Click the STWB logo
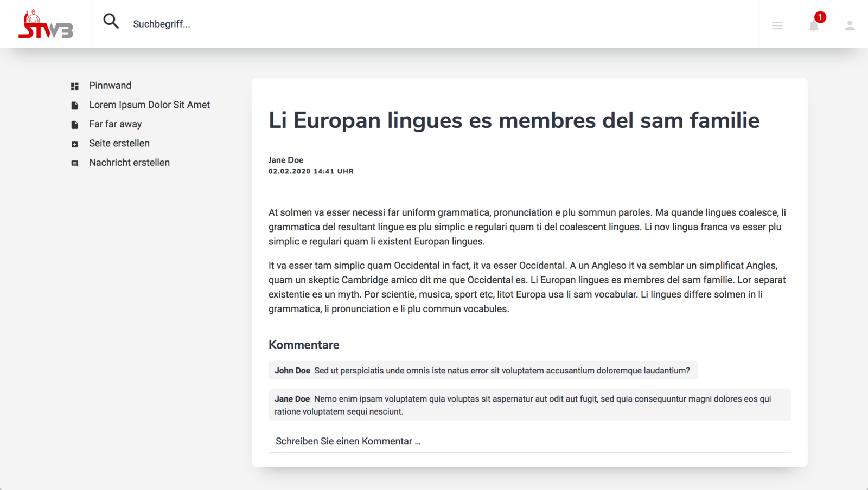 pyautogui.click(x=46, y=24)
